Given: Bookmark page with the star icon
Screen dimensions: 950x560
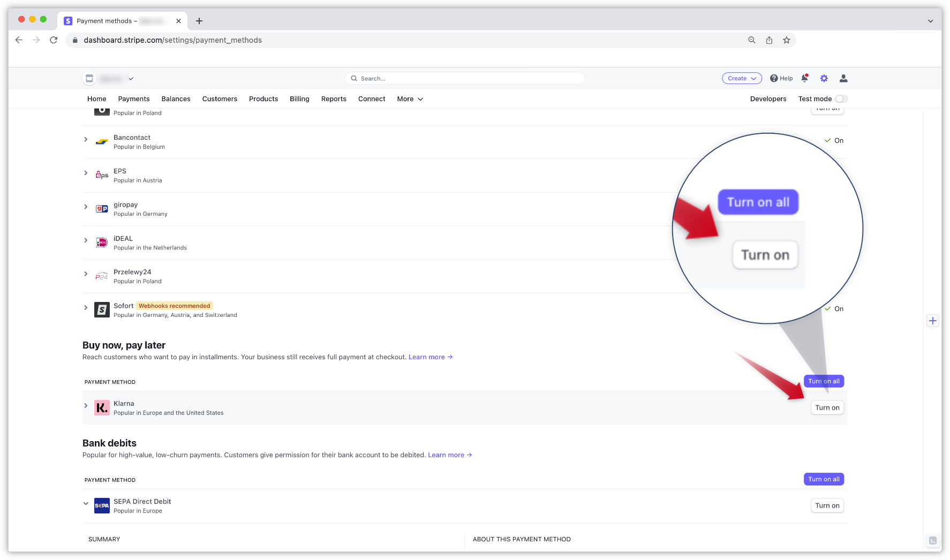Looking at the screenshot, I should click(786, 40).
